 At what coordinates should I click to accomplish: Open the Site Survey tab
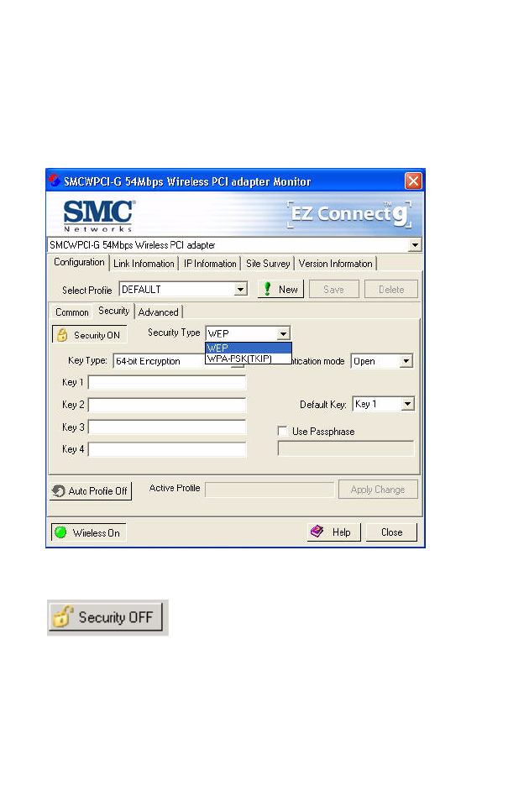(x=268, y=264)
